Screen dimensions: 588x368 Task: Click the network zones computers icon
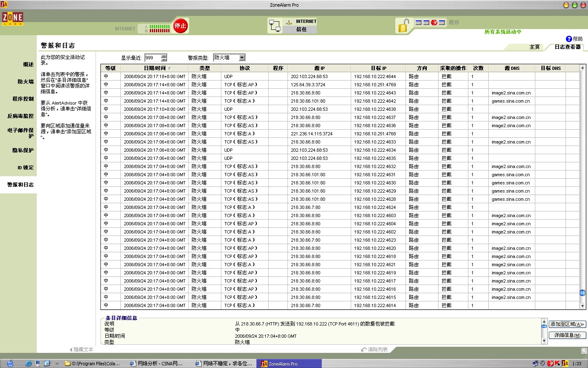click(275, 26)
